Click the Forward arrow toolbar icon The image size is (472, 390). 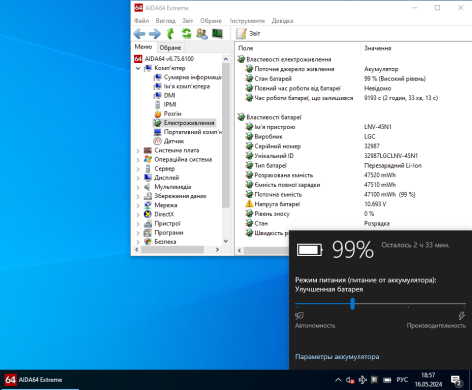pos(155,34)
